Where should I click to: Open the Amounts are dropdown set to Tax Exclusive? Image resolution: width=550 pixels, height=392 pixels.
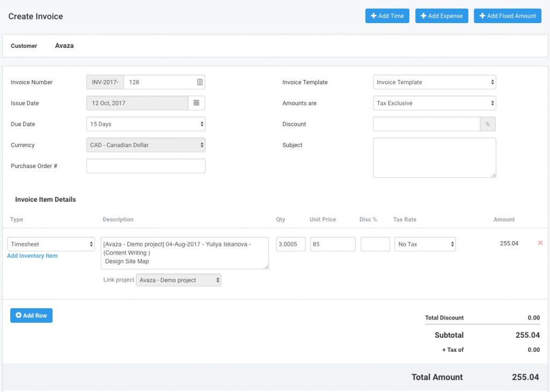click(x=434, y=103)
